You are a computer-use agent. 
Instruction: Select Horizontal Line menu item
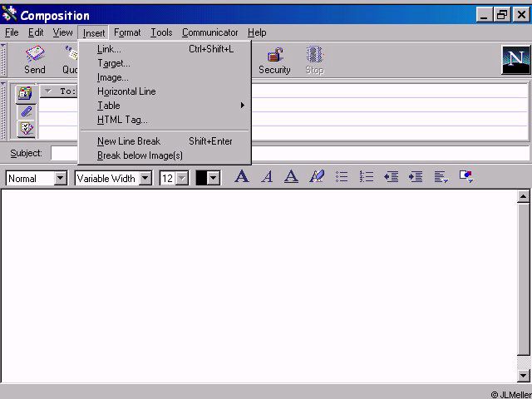[x=165, y=91]
